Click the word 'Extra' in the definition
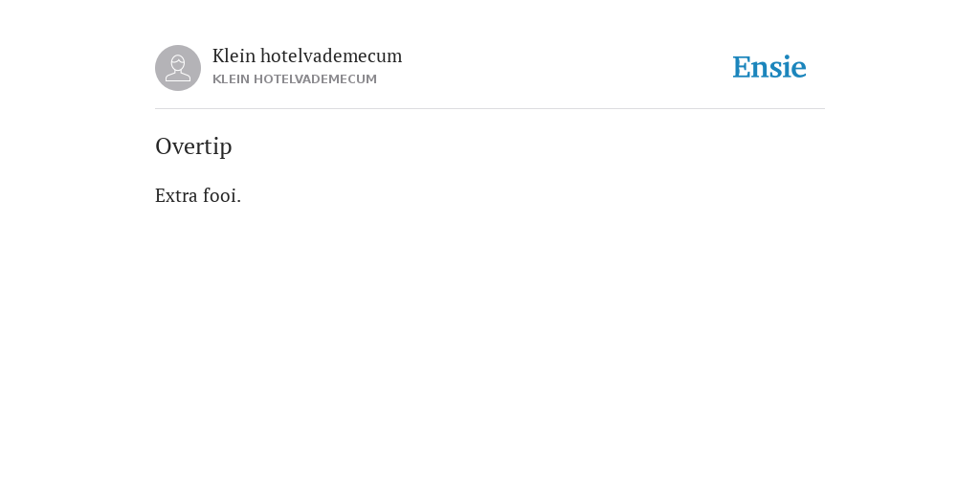980x490 pixels. tap(176, 195)
